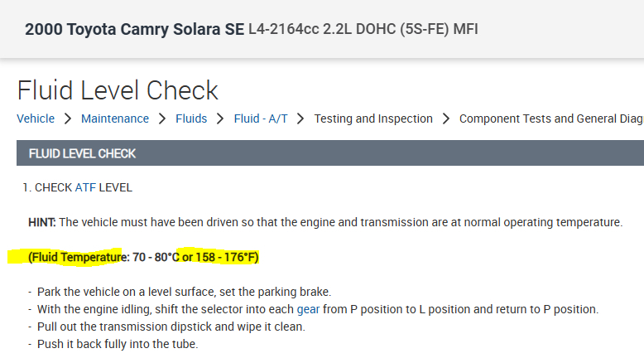The image size is (644, 363).
Task: Click the ATF term link in step 1
Action: click(x=85, y=187)
